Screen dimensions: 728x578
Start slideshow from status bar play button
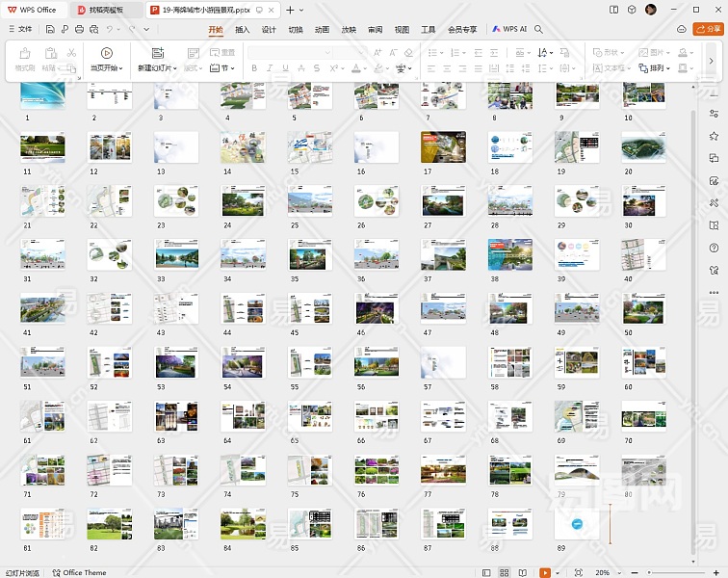[545, 572]
